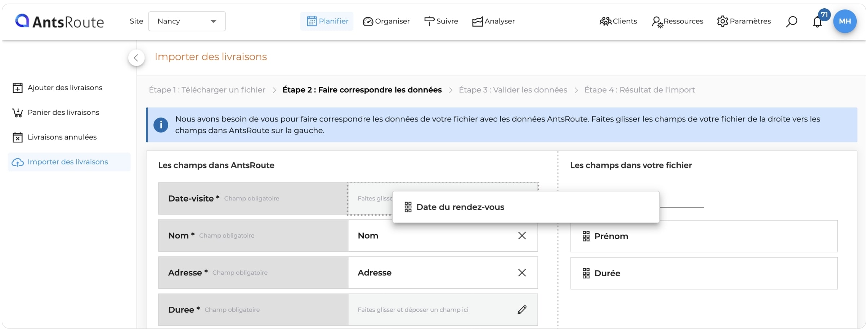Open the Suivre tab
The image size is (868, 331).
441,21
